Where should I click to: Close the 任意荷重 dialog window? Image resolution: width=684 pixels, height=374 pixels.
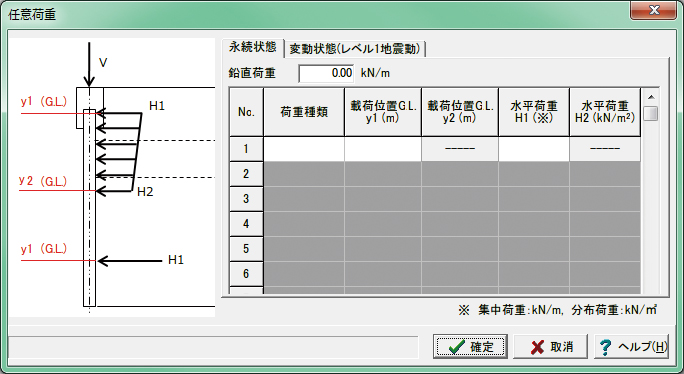(x=653, y=10)
